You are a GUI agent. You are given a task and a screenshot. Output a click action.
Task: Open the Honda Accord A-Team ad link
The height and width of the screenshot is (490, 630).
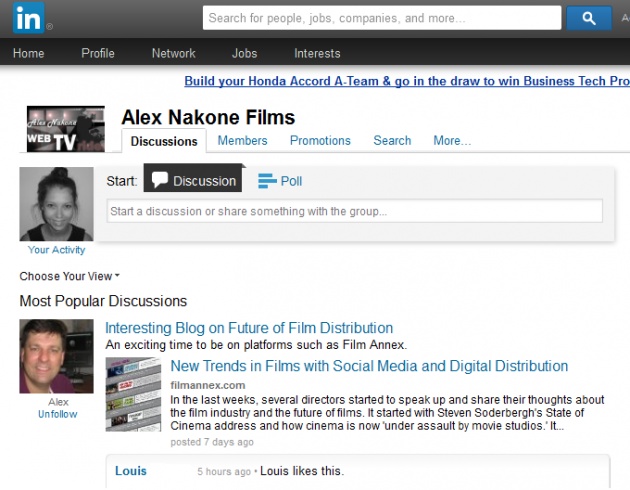point(407,81)
